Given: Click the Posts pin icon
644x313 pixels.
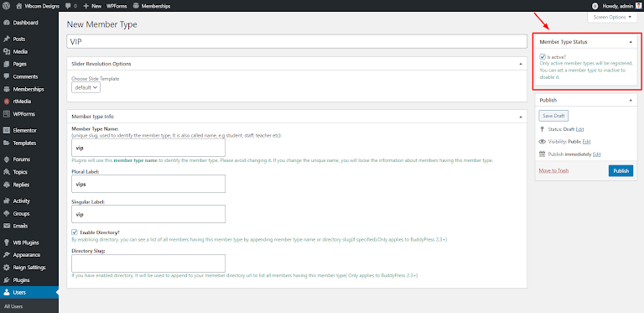Looking at the screenshot, I should point(6,39).
